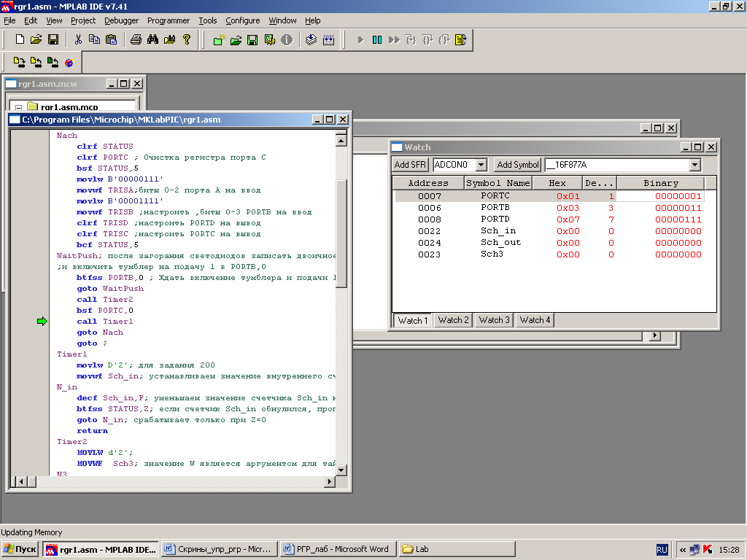Screen dimensions: 747x560
Task: Select the PORTB row in Watch
Action: [x=549, y=208]
